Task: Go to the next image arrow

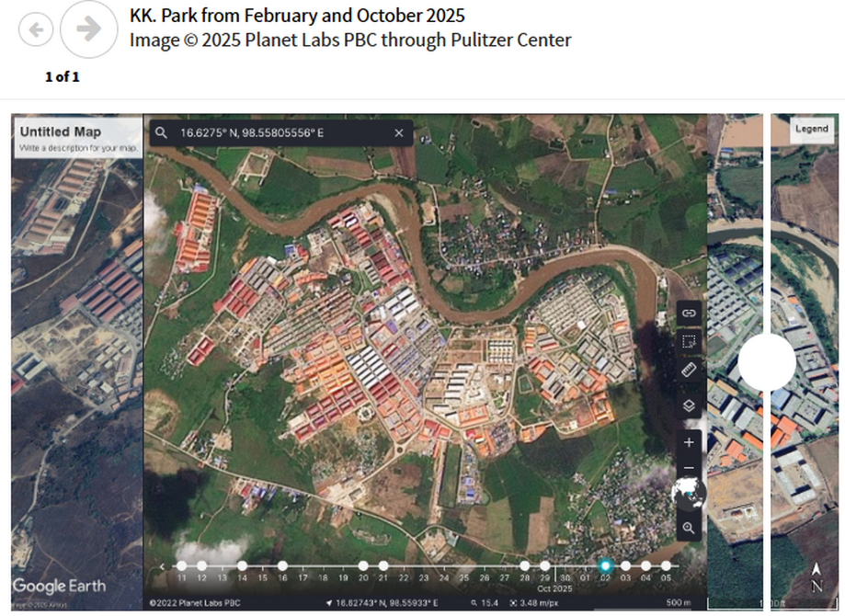Action: click(88, 29)
